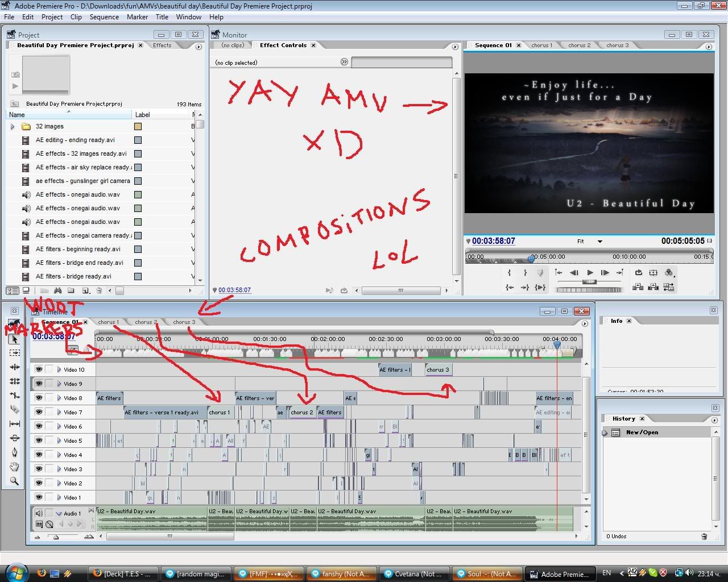Select the chorus 3 clip on Video 10

coord(439,369)
